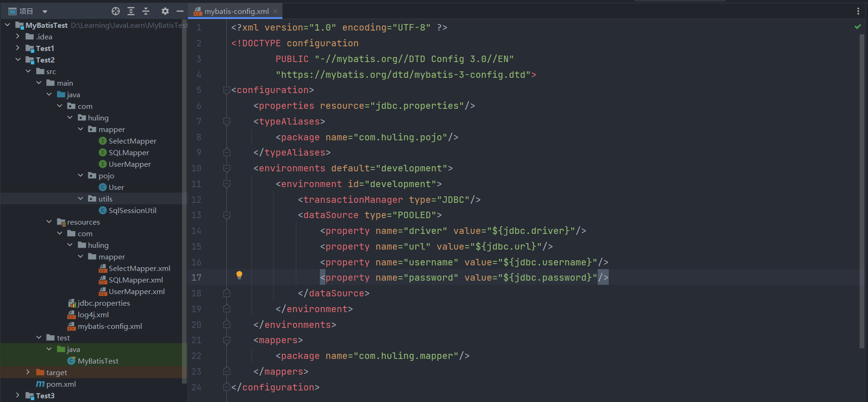
Task: Click the resources folder icon
Action: [61, 222]
